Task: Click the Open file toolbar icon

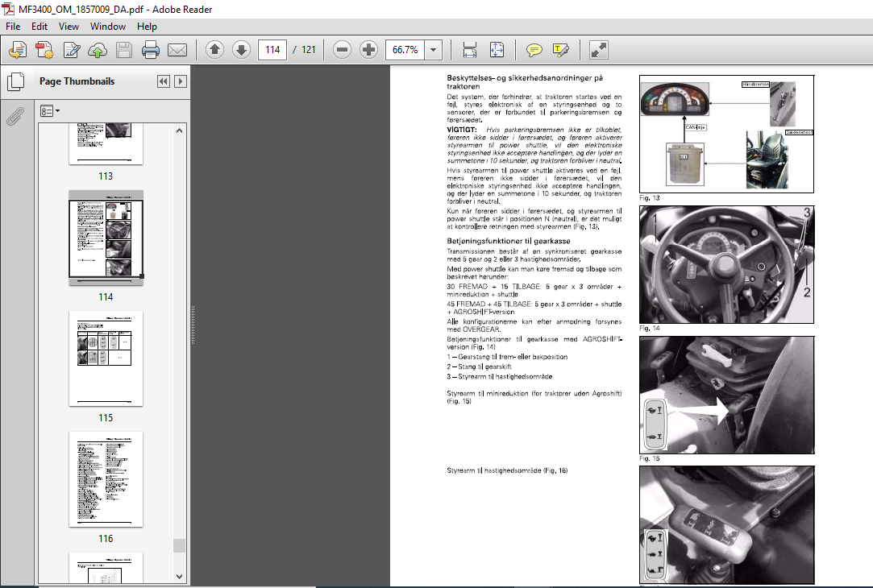Action: [17, 50]
